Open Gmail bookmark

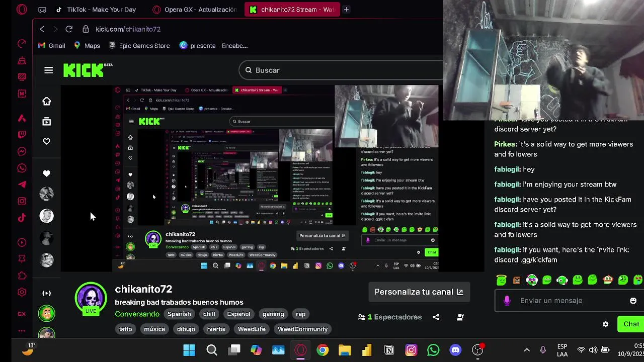(x=51, y=46)
